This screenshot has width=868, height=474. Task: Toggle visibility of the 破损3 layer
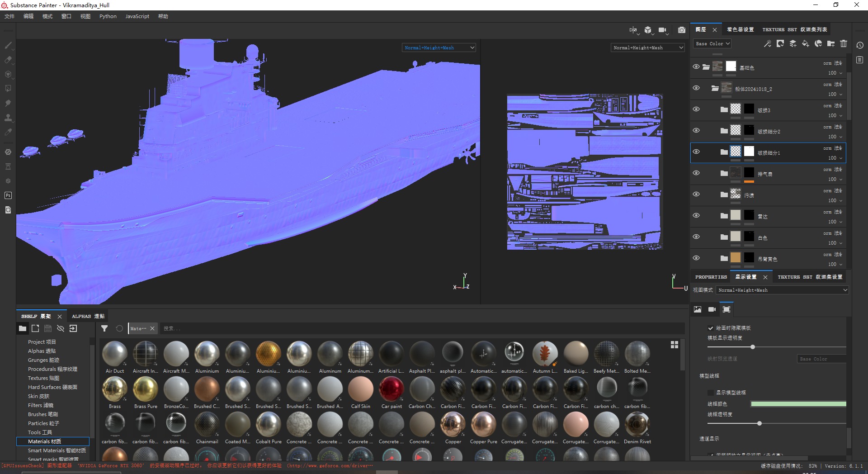696,109
